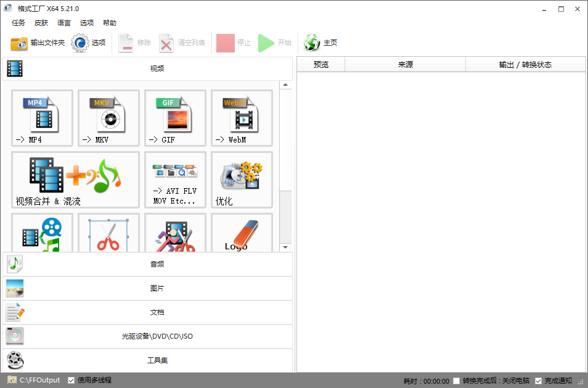
Task: Choose the MKV conversion icon
Action: [x=108, y=117]
